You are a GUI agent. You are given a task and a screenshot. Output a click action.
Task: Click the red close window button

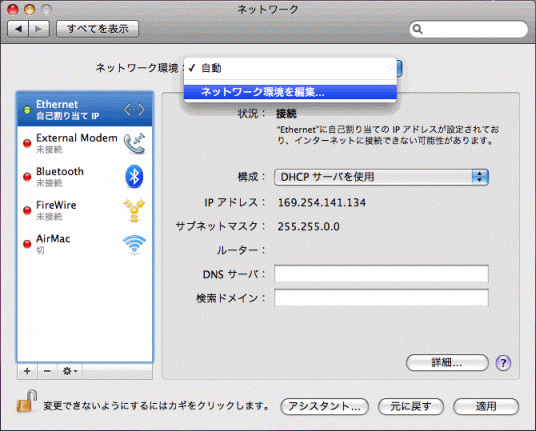pyautogui.click(x=13, y=10)
